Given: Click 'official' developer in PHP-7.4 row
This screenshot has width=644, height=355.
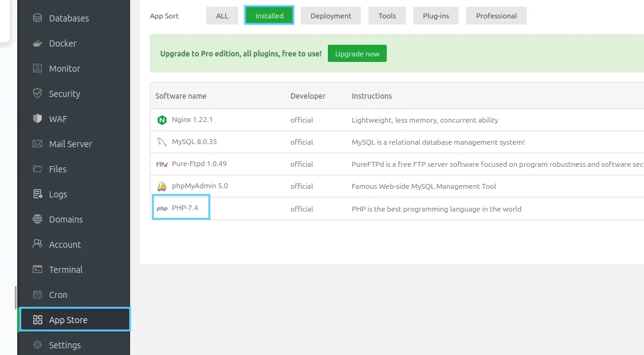Looking at the screenshot, I should pyautogui.click(x=301, y=209).
